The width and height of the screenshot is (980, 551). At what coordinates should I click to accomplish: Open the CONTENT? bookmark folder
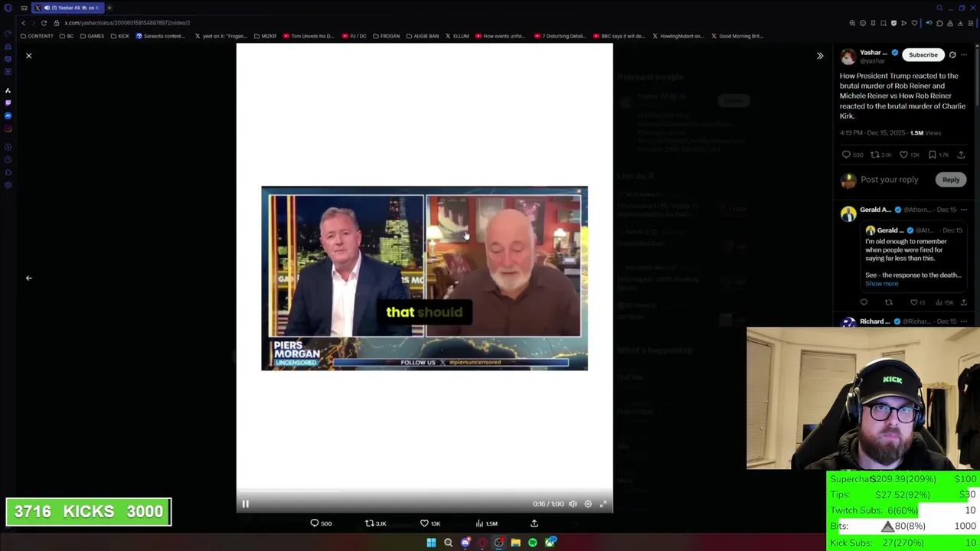click(37, 36)
